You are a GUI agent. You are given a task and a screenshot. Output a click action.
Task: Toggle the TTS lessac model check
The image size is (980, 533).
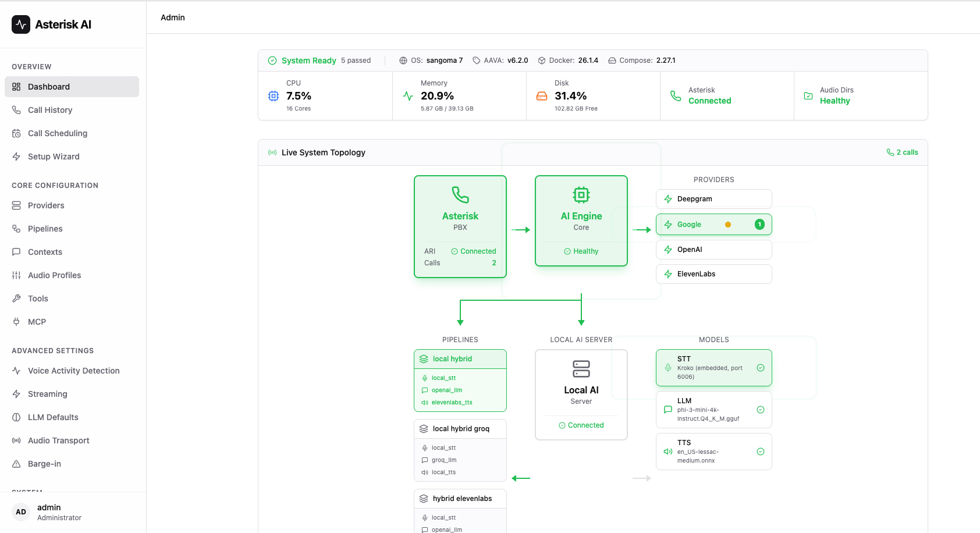point(761,452)
